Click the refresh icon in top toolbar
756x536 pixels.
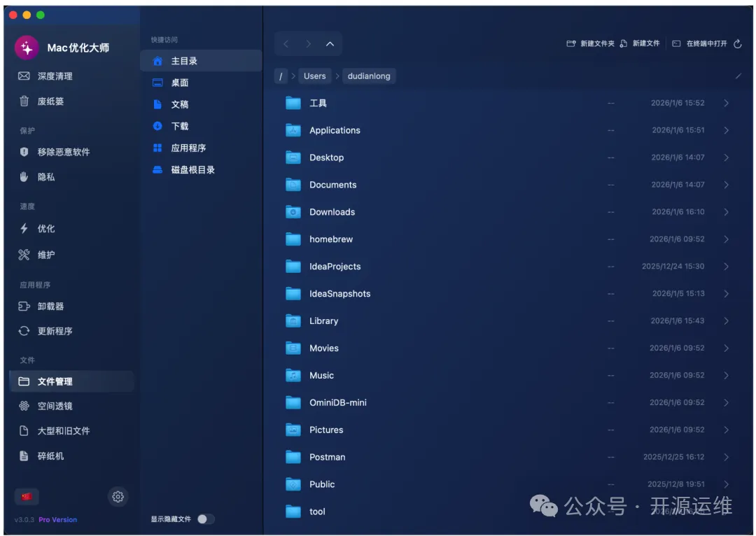click(737, 43)
